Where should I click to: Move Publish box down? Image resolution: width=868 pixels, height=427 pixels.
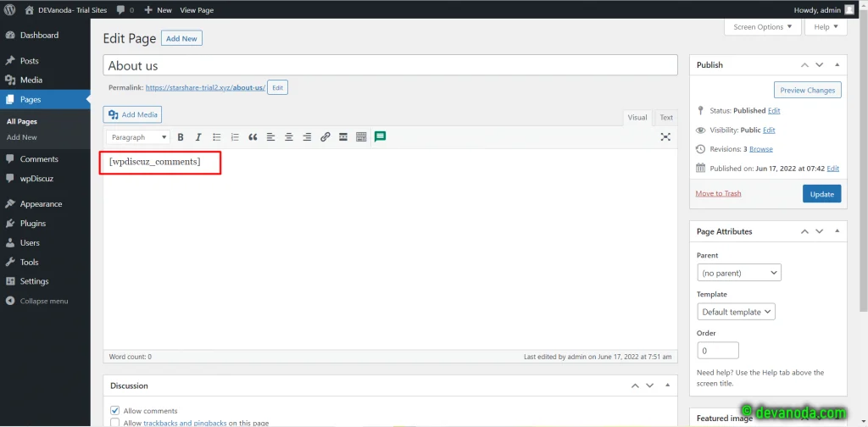(820, 65)
